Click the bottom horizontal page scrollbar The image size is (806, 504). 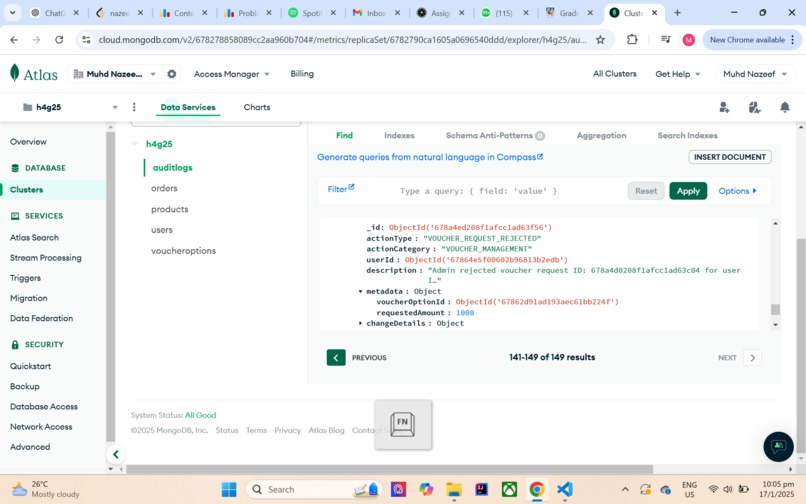(x=389, y=469)
